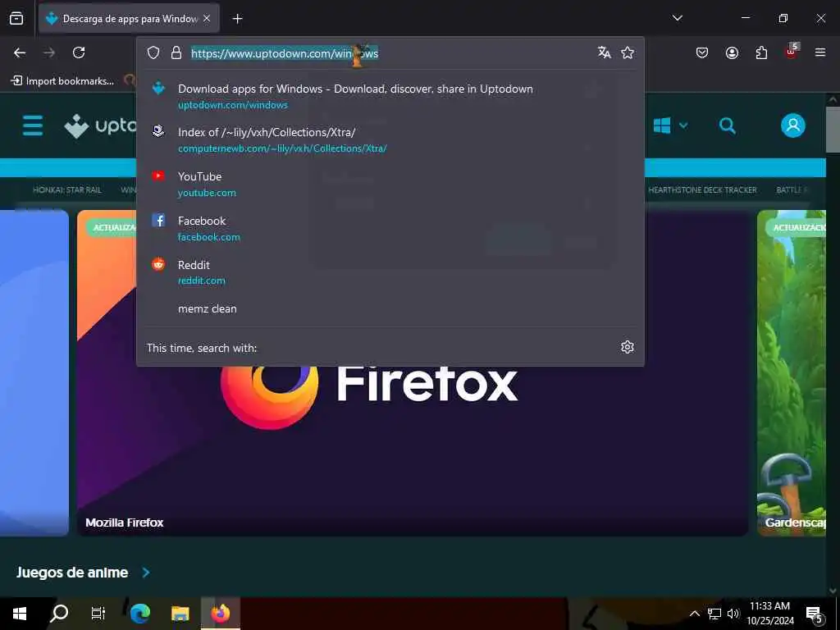This screenshot has width=840, height=630.
Task: Choose the YouTube suggestion
Action: [x=390, y=185]
